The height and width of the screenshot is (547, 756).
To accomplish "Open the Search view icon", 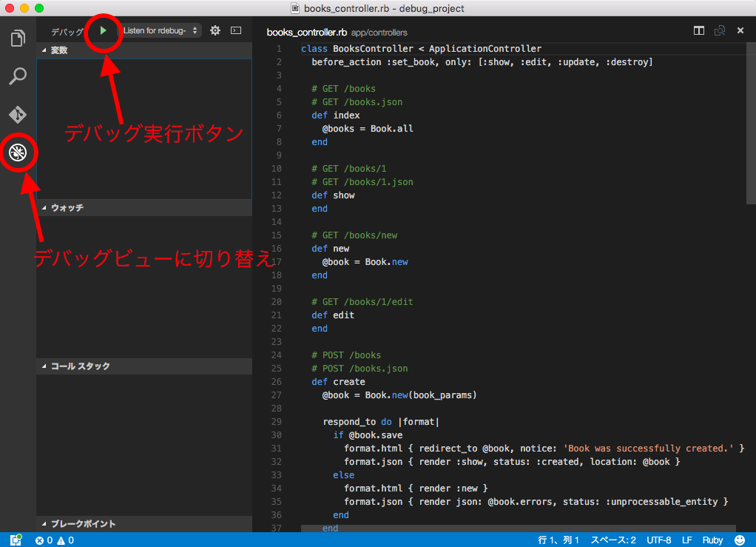I will (x=17, y=76).
